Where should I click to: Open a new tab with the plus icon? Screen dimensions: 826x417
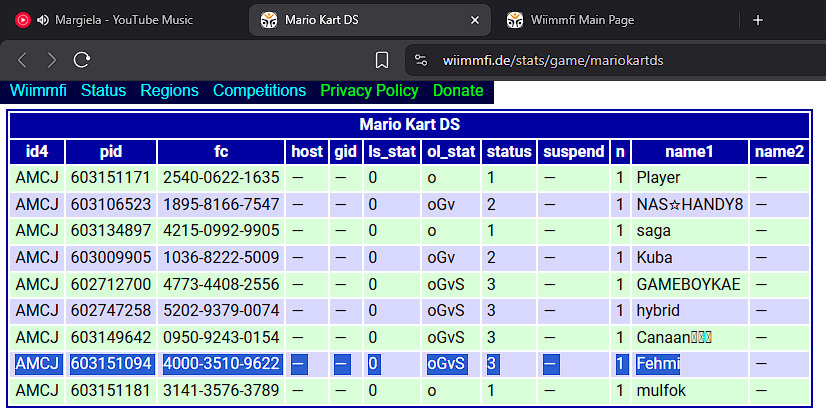click(758, 20)
